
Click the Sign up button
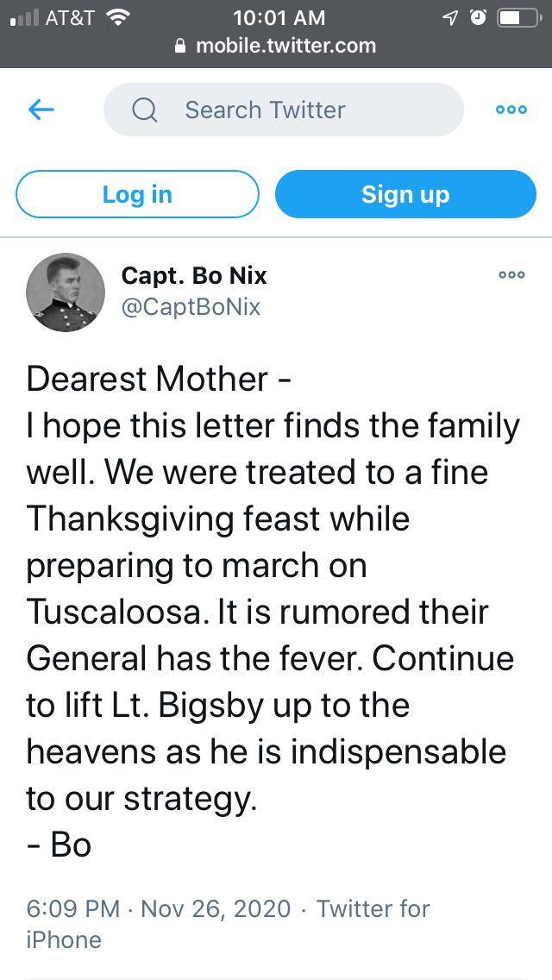click(405, 194)
